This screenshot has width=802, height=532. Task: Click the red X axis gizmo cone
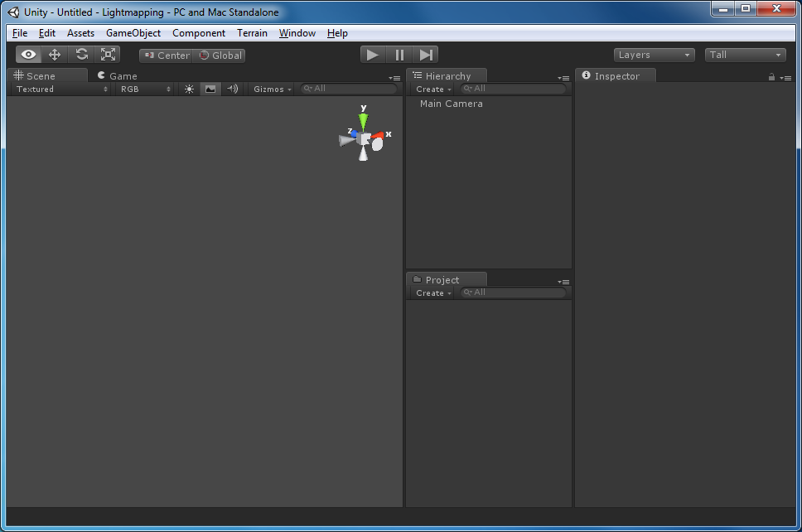(x=378, y=136)
